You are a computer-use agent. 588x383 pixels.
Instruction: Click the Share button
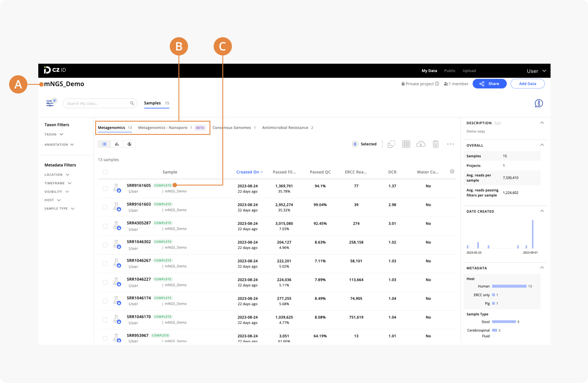coord(489,84)
